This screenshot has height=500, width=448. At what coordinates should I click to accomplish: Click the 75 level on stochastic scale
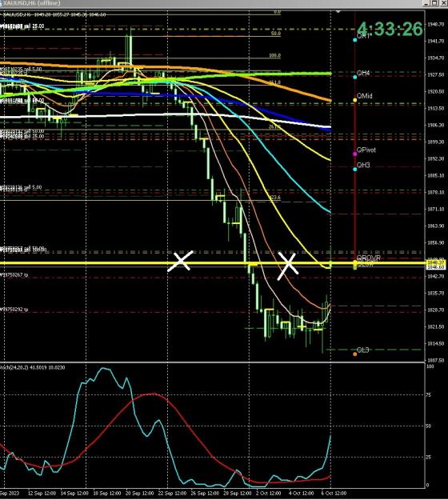[429, 394]
